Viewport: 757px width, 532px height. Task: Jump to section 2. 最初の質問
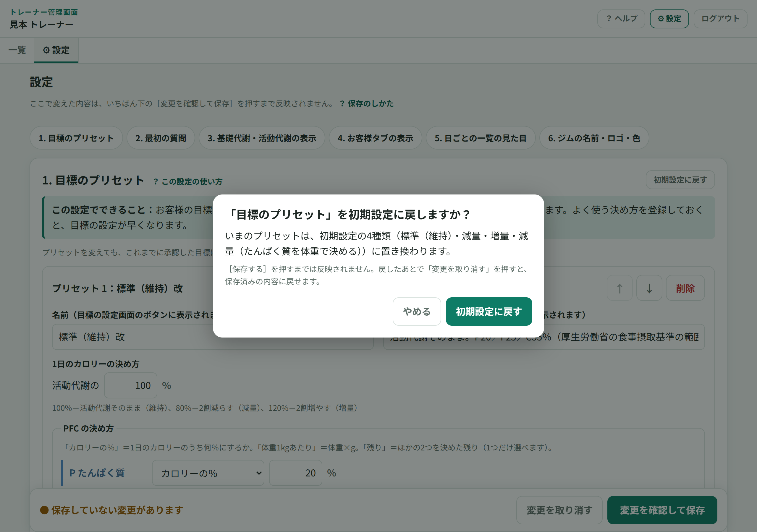(x=161, y=138)
